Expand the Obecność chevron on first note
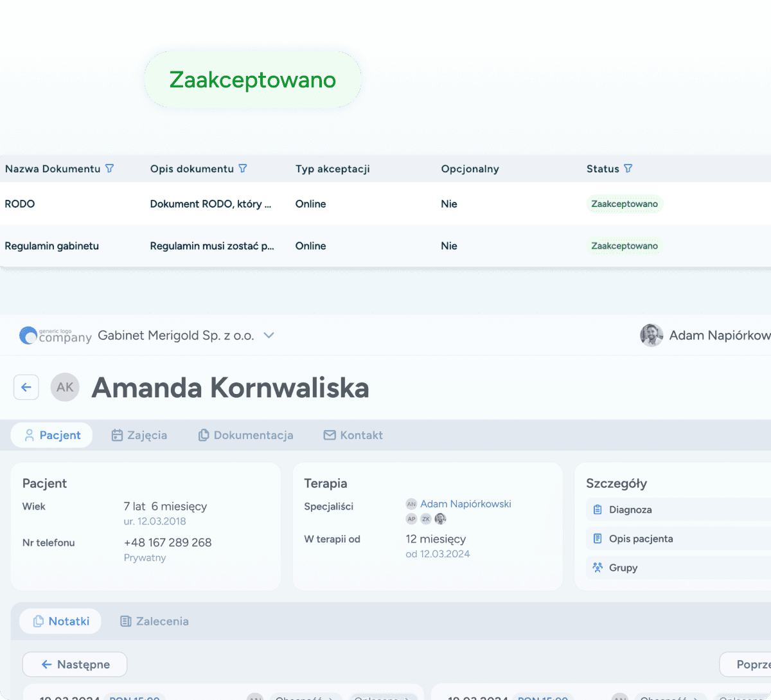 330,697
